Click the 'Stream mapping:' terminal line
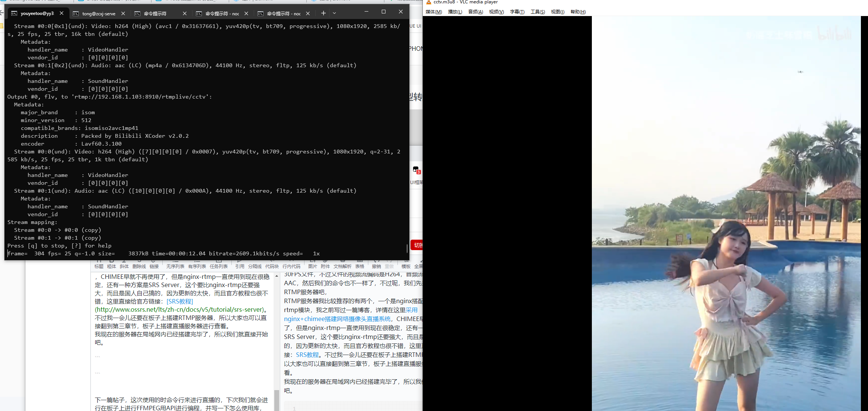 coord(32,222)
